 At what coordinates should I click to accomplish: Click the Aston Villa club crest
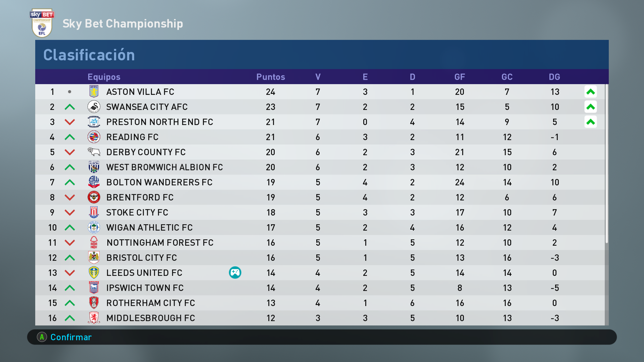pos(94,92)
